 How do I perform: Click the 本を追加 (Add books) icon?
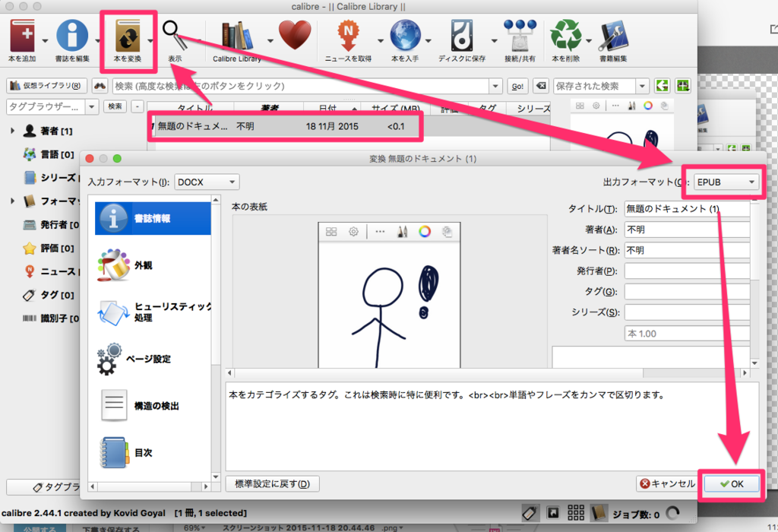pos(21,34)
